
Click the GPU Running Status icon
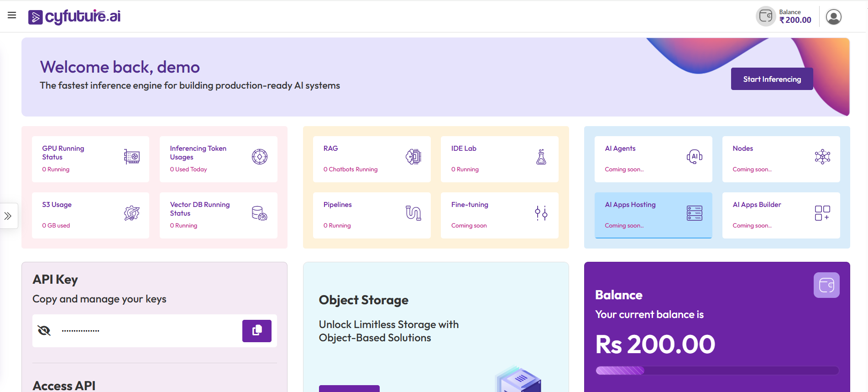coord(132,157)
